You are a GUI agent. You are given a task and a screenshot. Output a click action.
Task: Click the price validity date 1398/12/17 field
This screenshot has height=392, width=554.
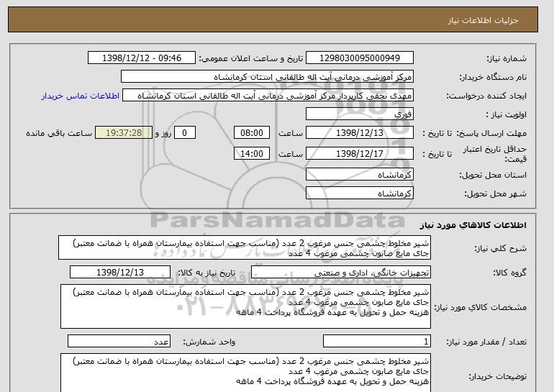(x=359, y=154)
